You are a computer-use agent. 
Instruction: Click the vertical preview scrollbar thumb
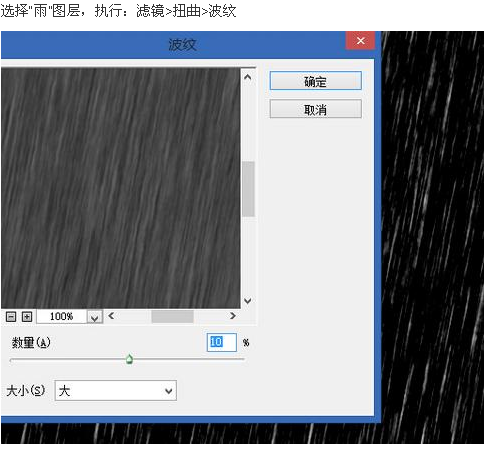tap(248, 189)
